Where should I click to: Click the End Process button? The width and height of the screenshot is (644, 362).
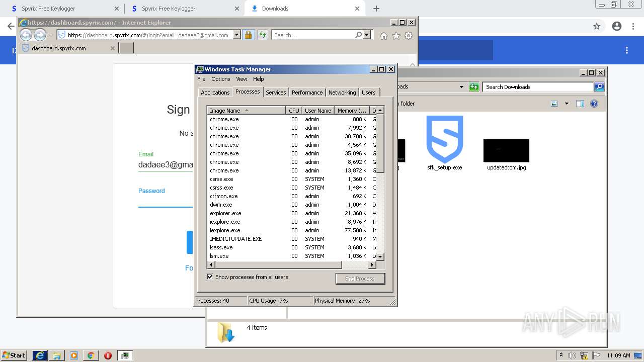[x=360, y=279]
